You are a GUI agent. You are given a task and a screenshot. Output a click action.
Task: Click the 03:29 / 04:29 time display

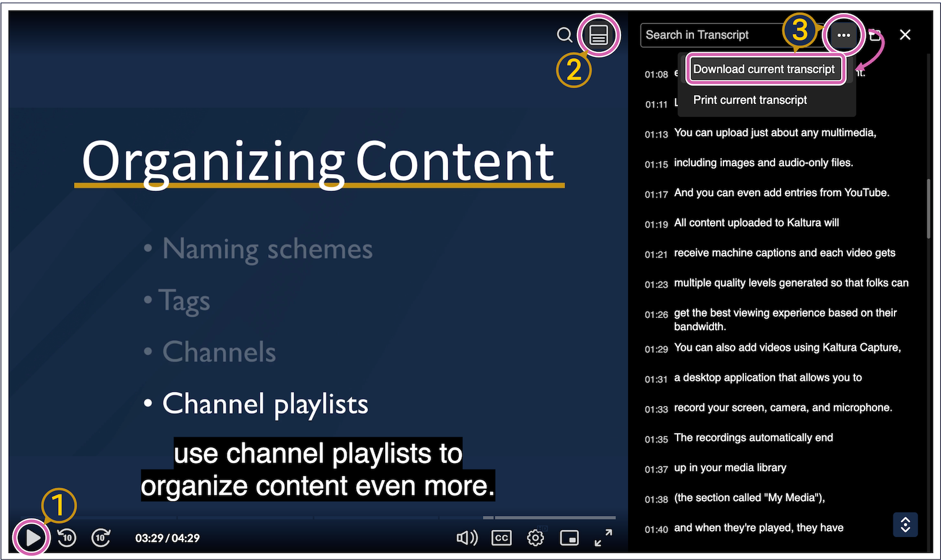pyautogui.click(x=168, y=538)
